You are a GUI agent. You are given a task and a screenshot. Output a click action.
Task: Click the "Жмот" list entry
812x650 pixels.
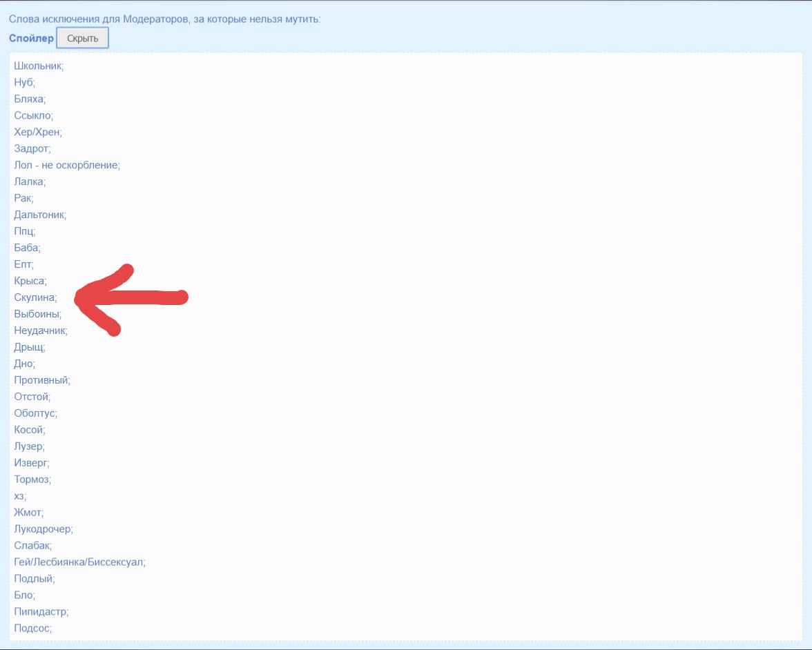click(x=28, y=513)
